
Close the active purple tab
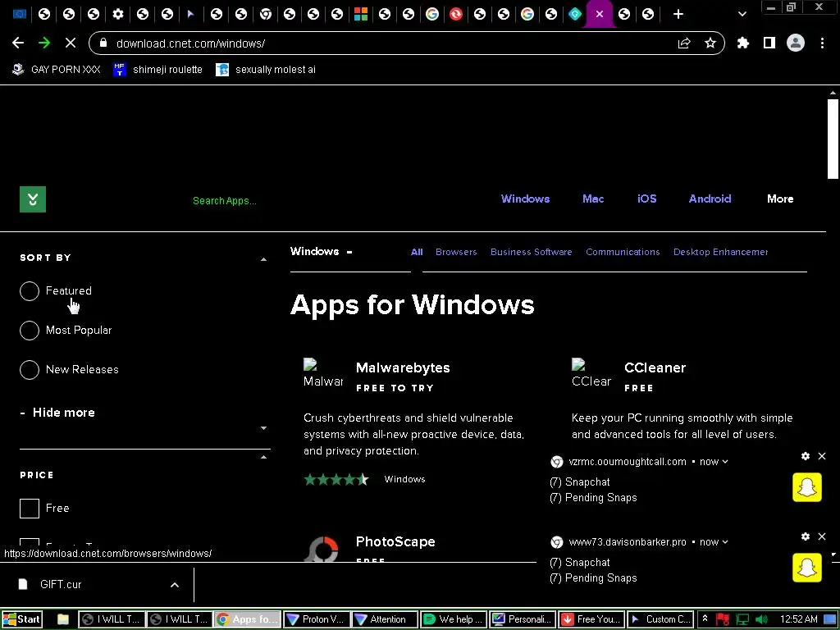tap(600, 14)
